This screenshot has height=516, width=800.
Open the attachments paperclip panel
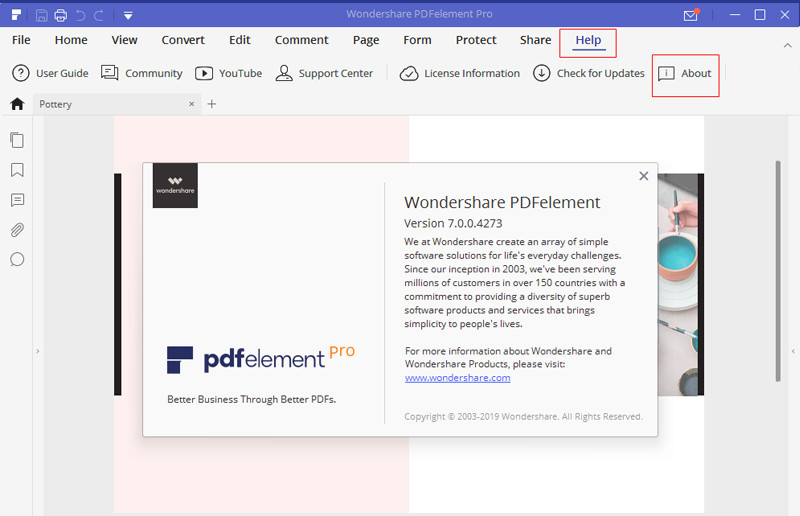(17, 230)
